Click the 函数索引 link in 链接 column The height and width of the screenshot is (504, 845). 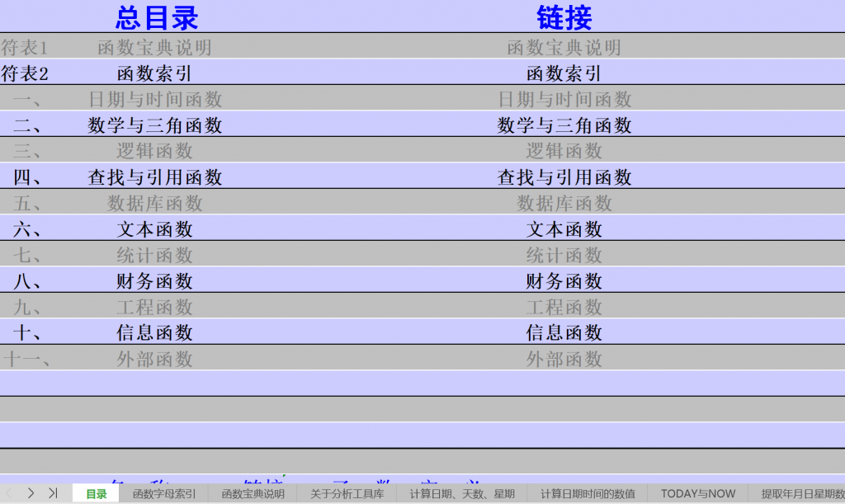564,73
